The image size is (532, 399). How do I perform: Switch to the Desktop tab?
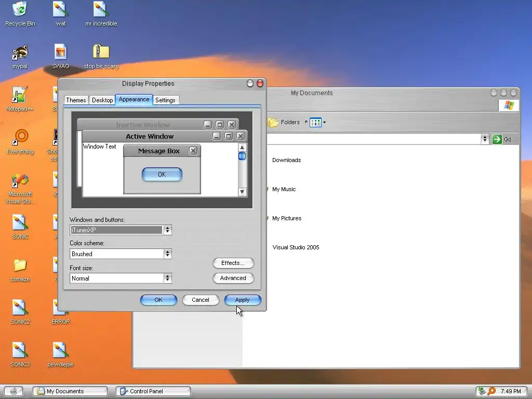click(102, 100)
